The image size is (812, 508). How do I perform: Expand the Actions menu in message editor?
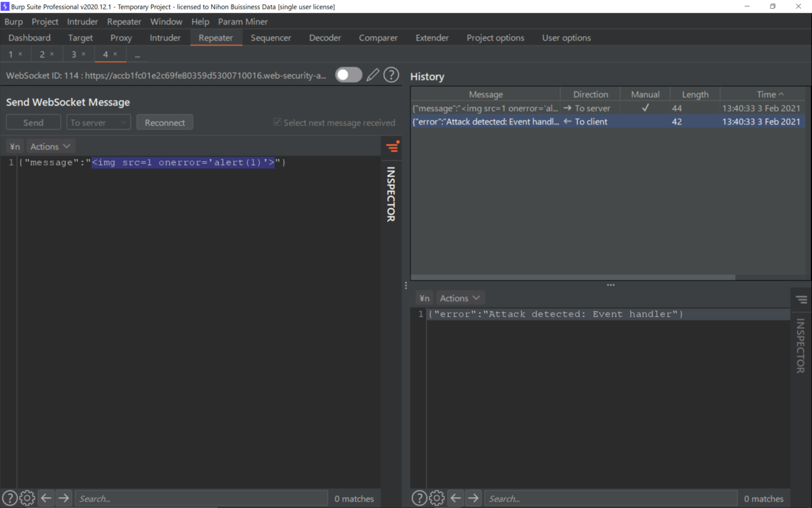click(x=51, y=146)
